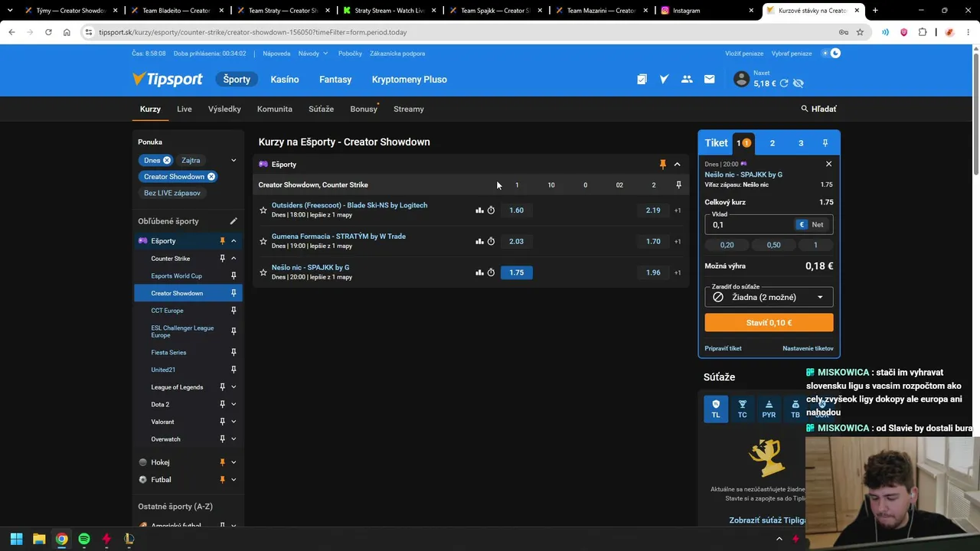
Task: Open the bet tickets checklist icon in header
Action: tap(642, 80)
